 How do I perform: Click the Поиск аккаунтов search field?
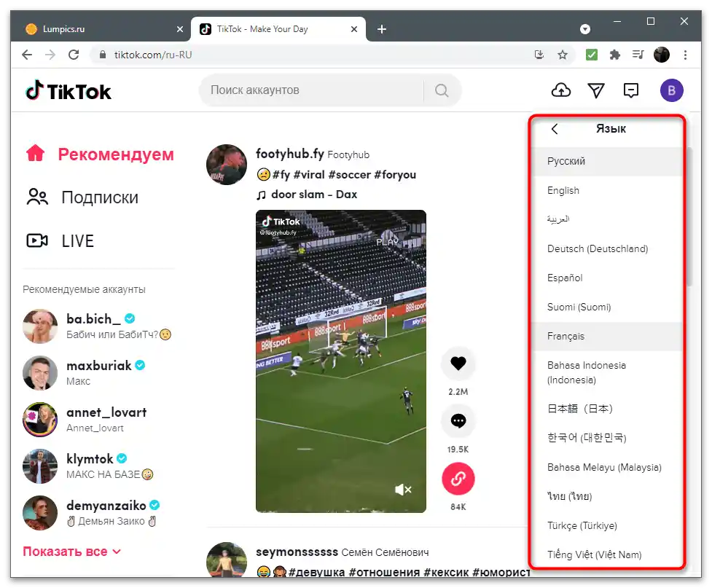[313, 90]
